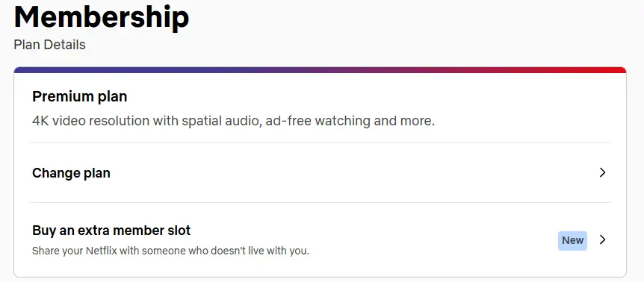644x282 pixels.
Task: Open the Change plan row
Action: [321, 173]
